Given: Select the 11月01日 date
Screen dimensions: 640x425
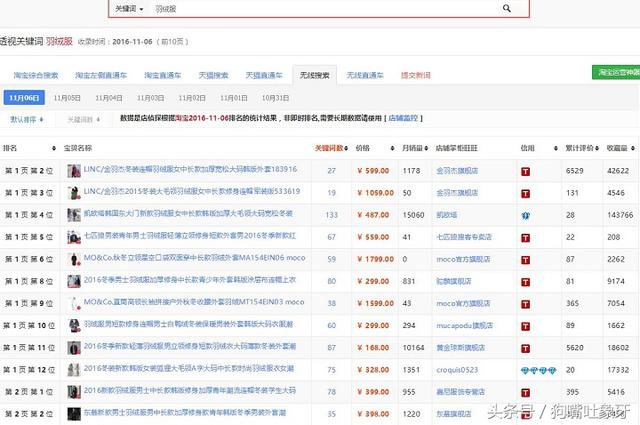Looking at the screenshot, I should (x=233, y=98).
